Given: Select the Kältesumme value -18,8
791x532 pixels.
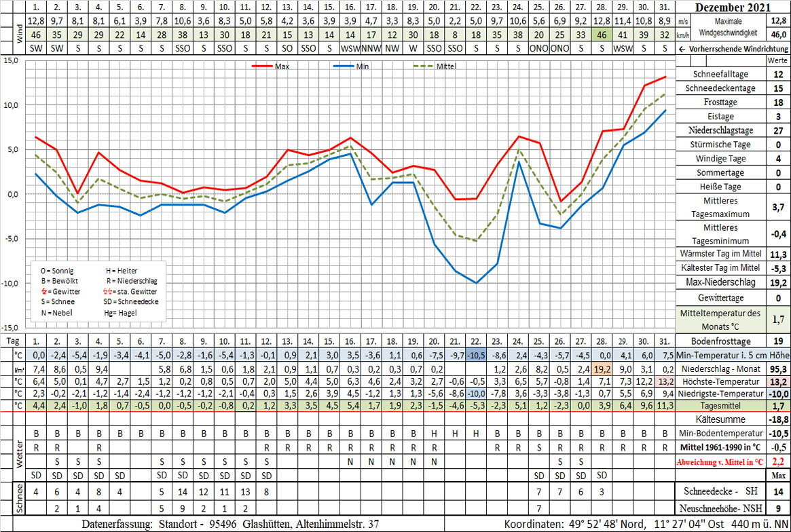Looking at the screenshot, I should coord(777,421).
